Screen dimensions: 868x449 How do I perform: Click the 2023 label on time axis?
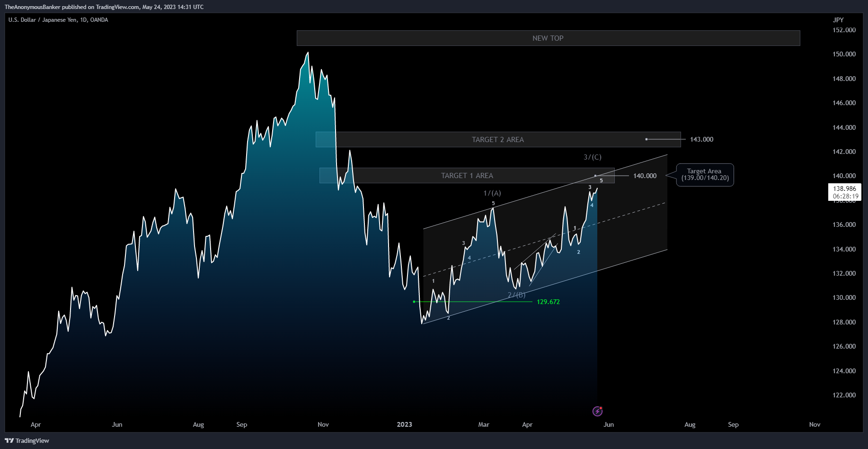point(404,424)
